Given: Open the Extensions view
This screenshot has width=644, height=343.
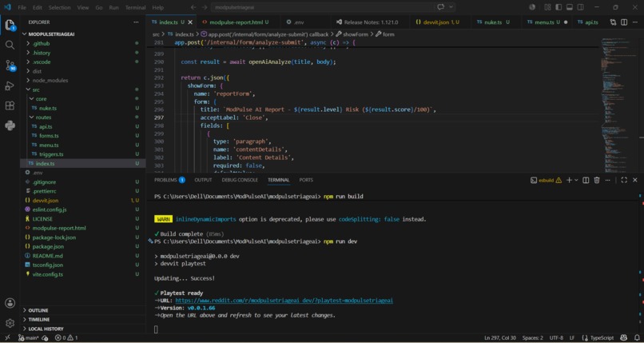Looking at the screenshot, I should tap(10, 106).
